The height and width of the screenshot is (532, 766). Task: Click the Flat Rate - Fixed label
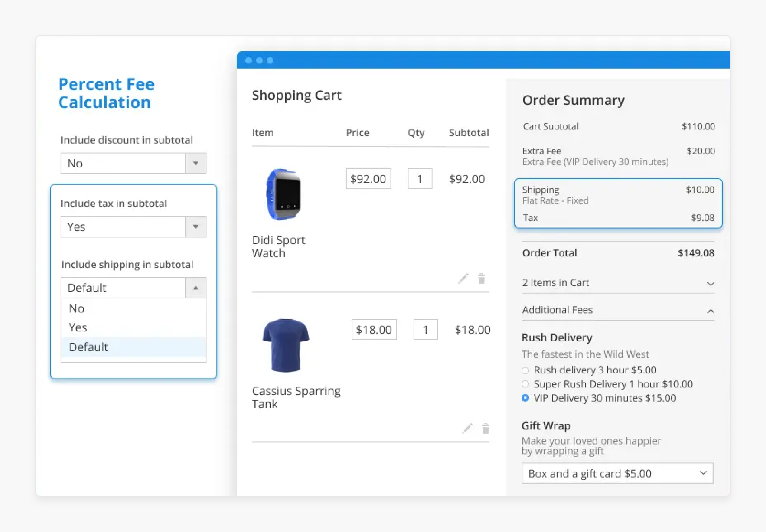[555, 201]
